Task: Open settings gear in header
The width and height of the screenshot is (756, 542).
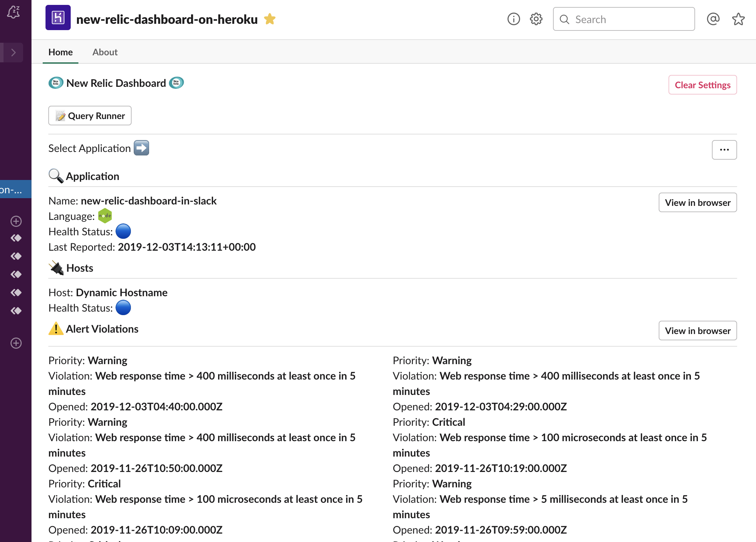Action: coord(536,19)
